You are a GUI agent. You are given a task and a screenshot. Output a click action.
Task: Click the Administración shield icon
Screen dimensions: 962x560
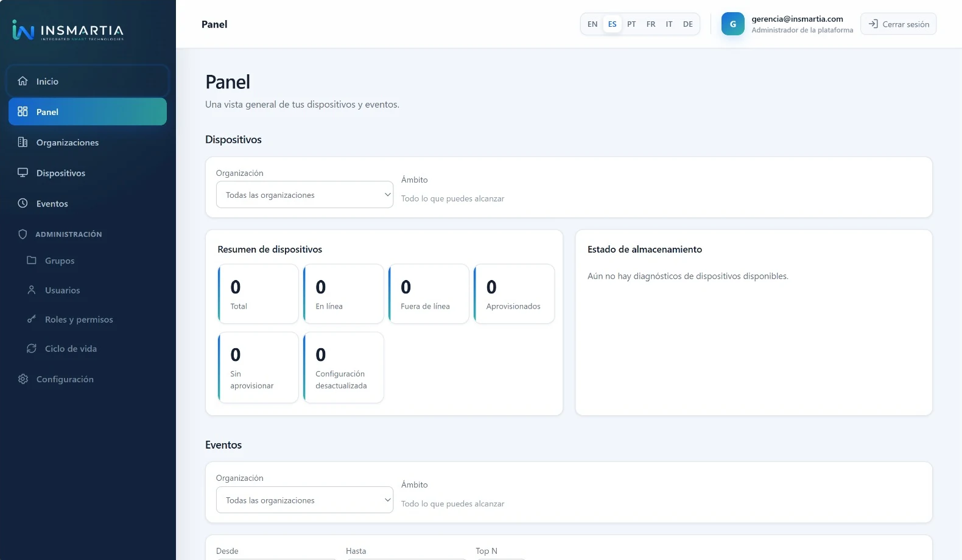pos(23,234)
